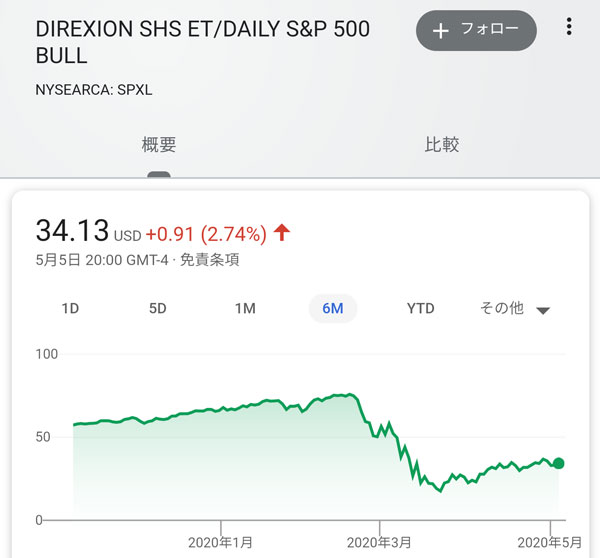Click the 2020年1月 axis label
The width and height of the screenshot is (600, 558).
point(221,542)
